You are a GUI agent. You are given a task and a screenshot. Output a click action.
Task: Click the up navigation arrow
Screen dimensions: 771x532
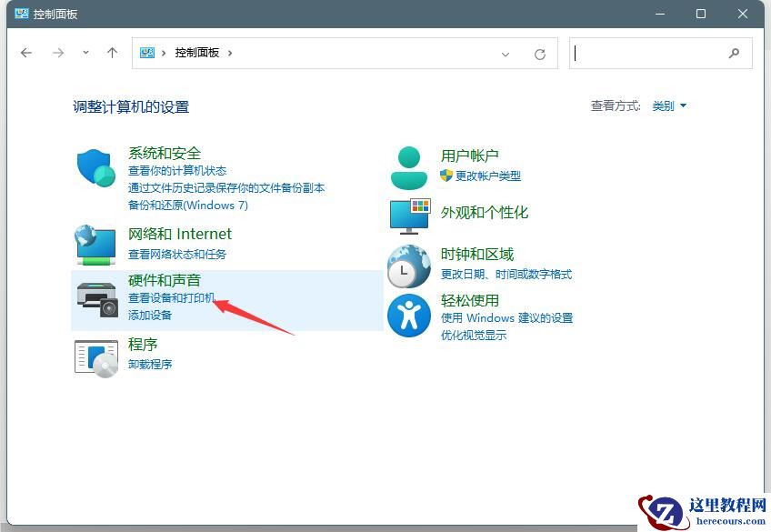tap(112, 53)
